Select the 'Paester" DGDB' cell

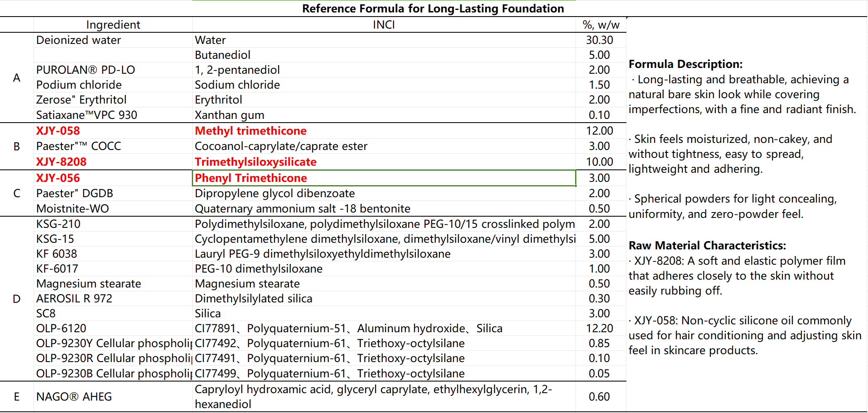113,193
